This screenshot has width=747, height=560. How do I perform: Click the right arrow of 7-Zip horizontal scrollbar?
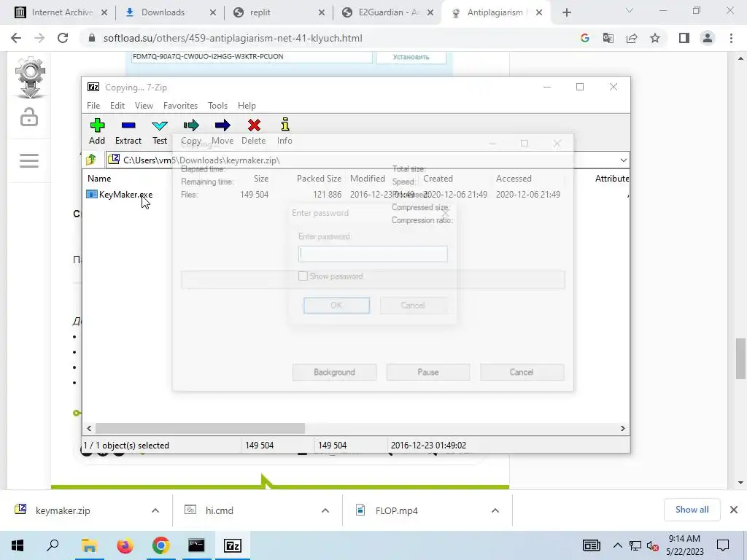pyautogui.click(x=622, y=429)
